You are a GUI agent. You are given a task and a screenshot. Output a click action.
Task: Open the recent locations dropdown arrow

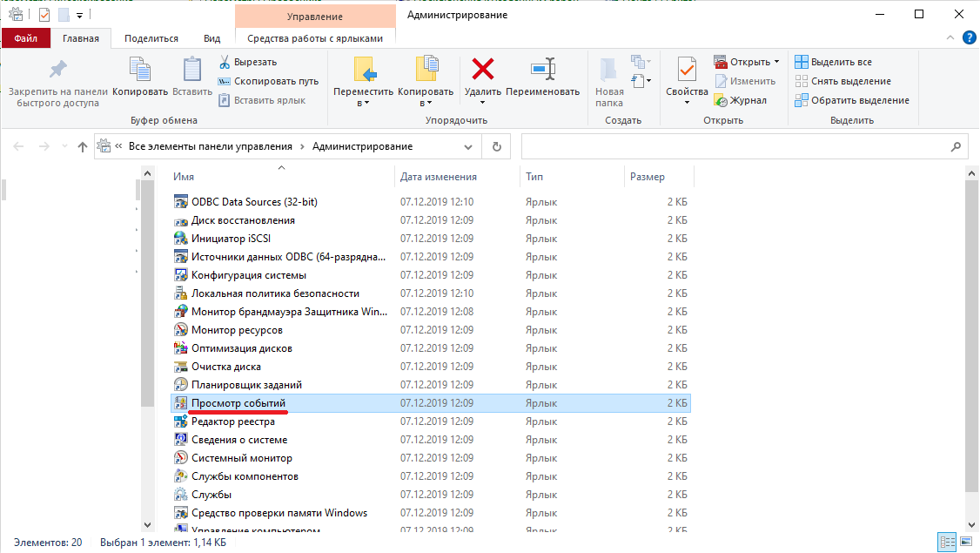pos(64,146)
